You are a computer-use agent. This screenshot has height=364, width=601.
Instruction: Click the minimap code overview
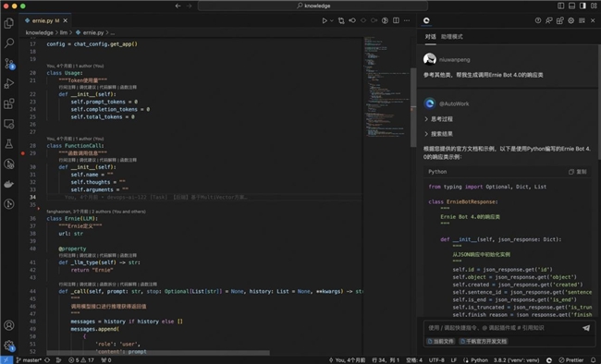(386, 86)
